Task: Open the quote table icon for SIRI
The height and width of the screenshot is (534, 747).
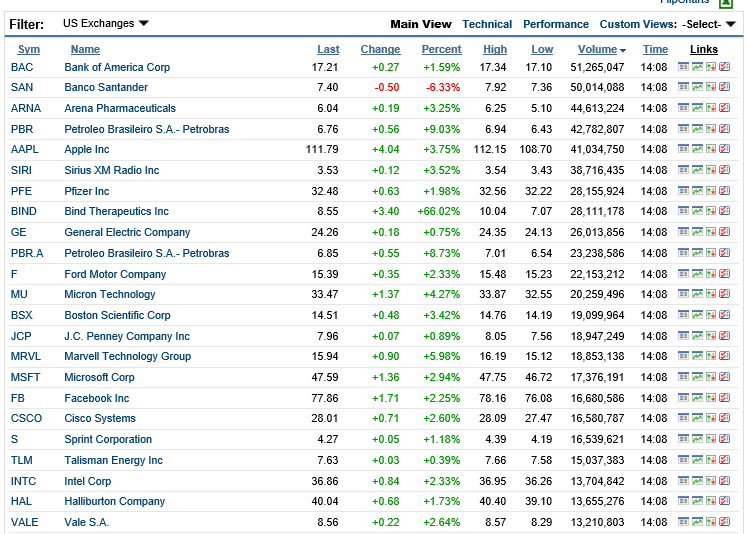Action: click(683, 170)
